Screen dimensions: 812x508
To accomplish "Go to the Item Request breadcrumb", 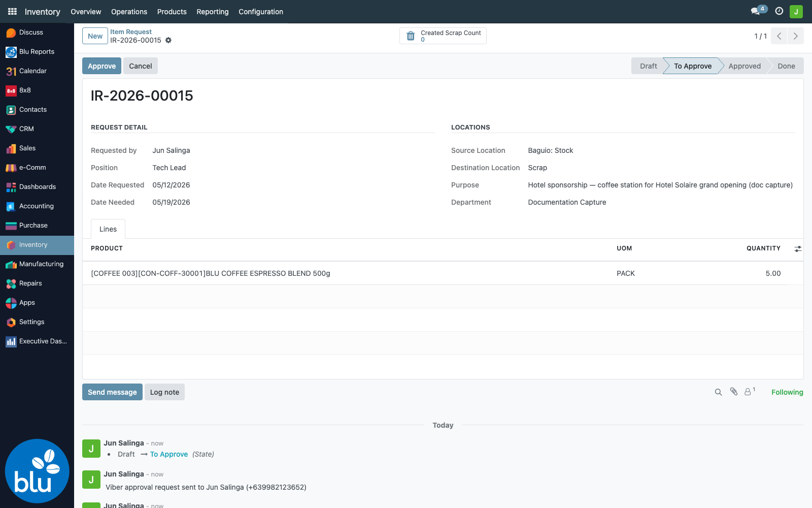I will pyautogui.click(x=131, y=31).
